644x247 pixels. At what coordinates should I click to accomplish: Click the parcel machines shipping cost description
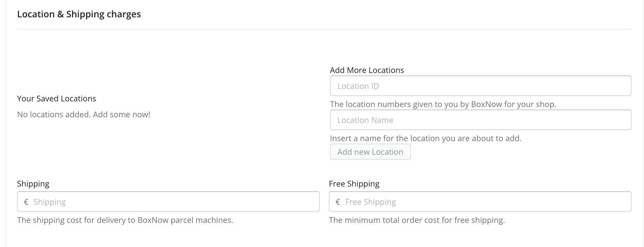click(125, 220)
